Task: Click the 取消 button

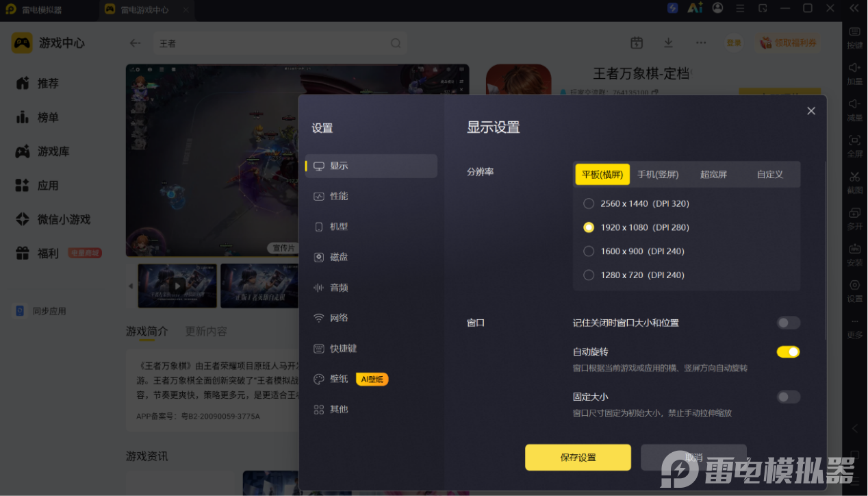Action: click(x=693, y=458)
